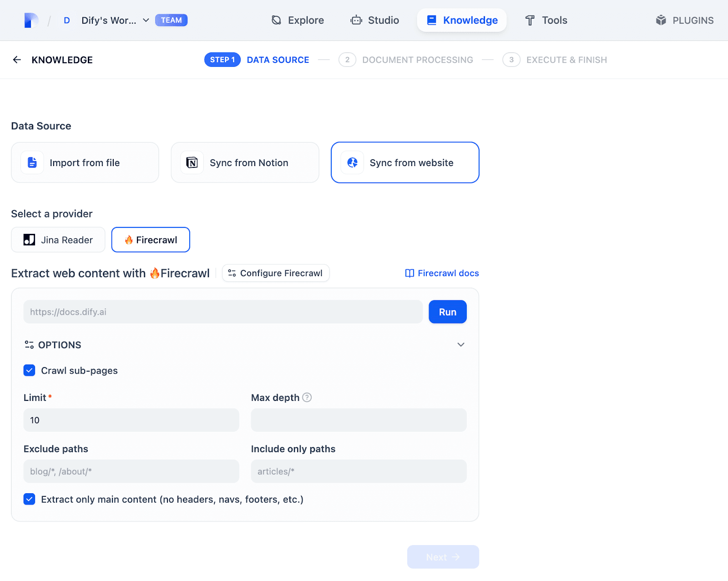Select Firecrawl as the provider

[151, 240]
